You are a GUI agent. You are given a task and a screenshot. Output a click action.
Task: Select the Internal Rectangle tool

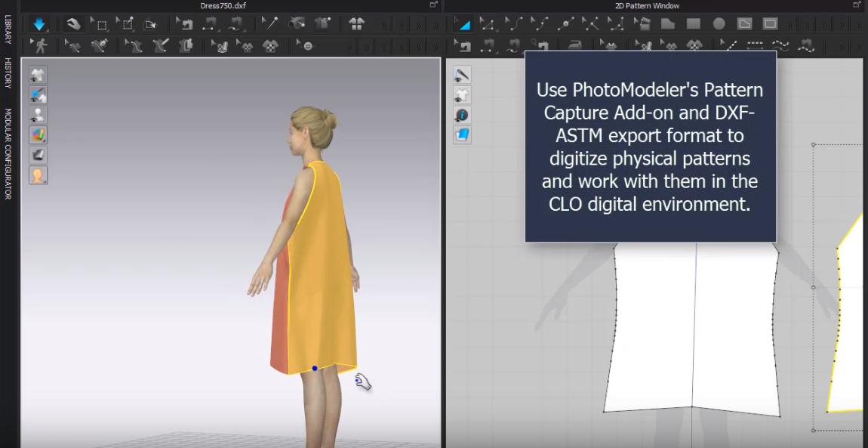pyautogui.click(x=770, y=24)
